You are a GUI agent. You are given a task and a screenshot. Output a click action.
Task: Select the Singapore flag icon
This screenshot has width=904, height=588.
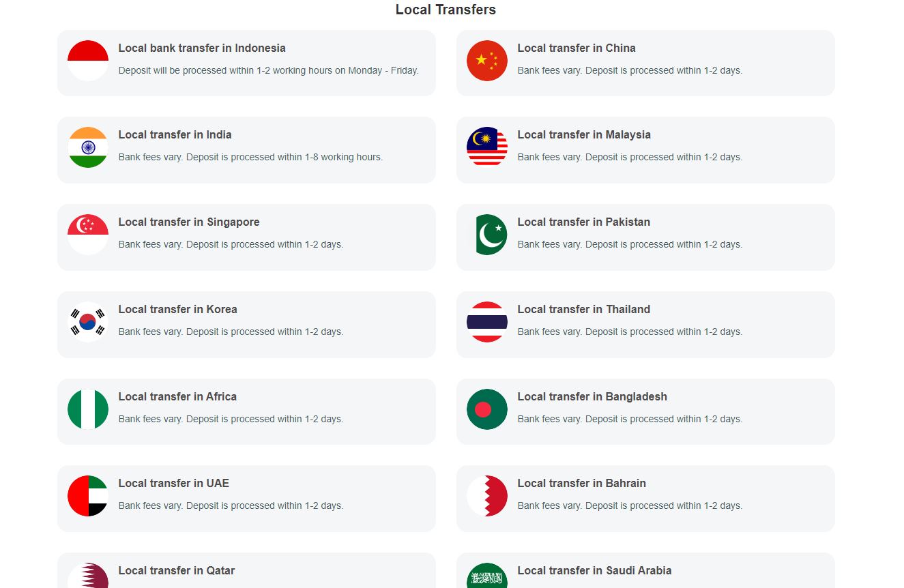pyautogui.click(x=88, y=235)
